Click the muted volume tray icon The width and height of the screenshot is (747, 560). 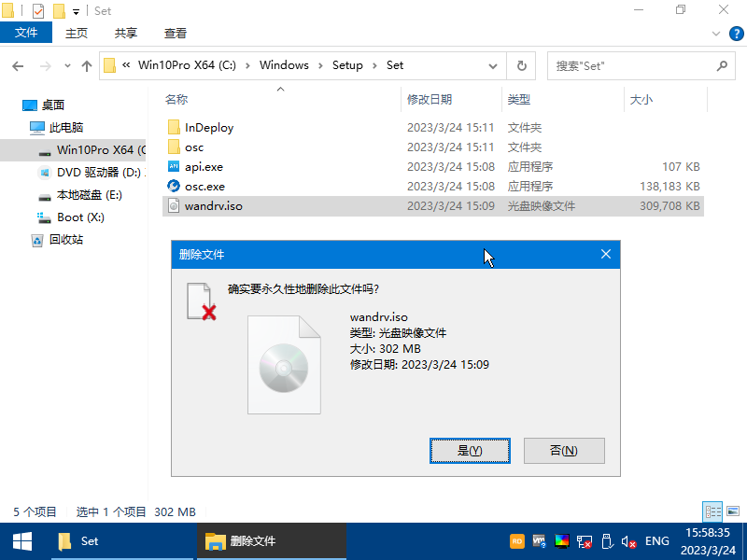629,541
